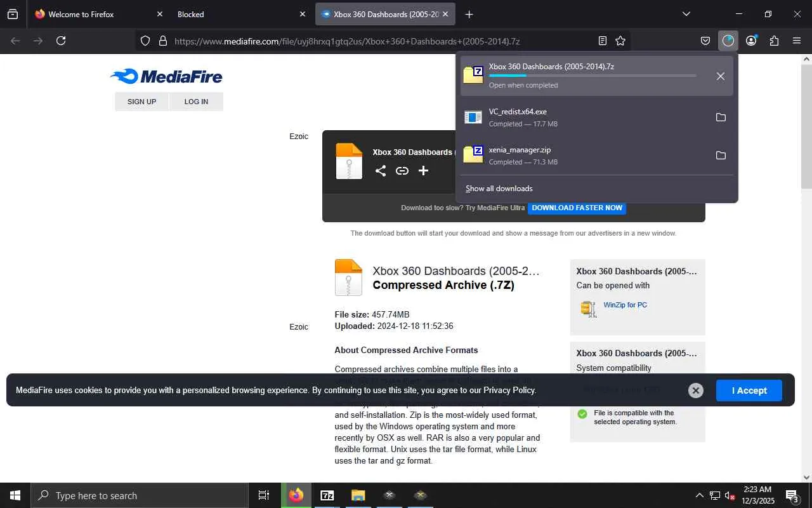The width and height of the screenshot is (812, 508).
Task: Switch to the Blocked tab
Action: click(242, 14)
